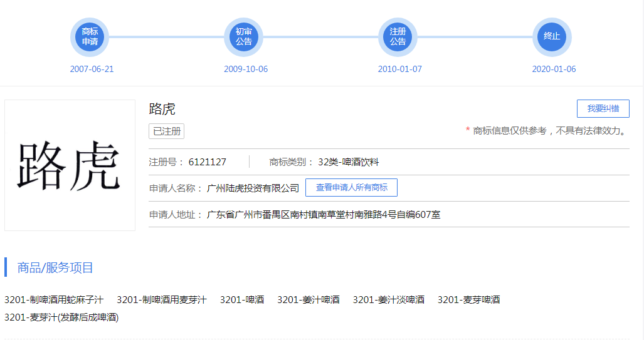
Task: Open the 路虎 trademark image thumbnail
Action: tap(70, 165)
